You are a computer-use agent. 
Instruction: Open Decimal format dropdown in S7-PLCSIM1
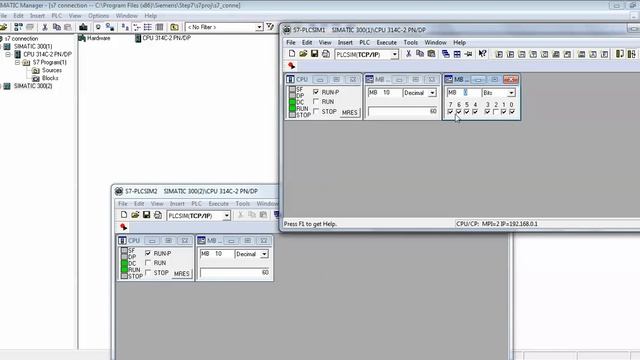coord(432,93)
